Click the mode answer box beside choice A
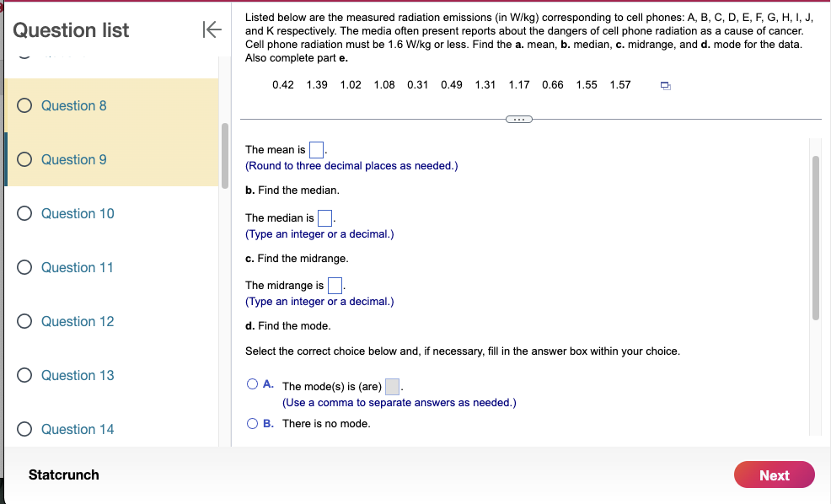Screen dimensions: 831x504 click(389, 386)
